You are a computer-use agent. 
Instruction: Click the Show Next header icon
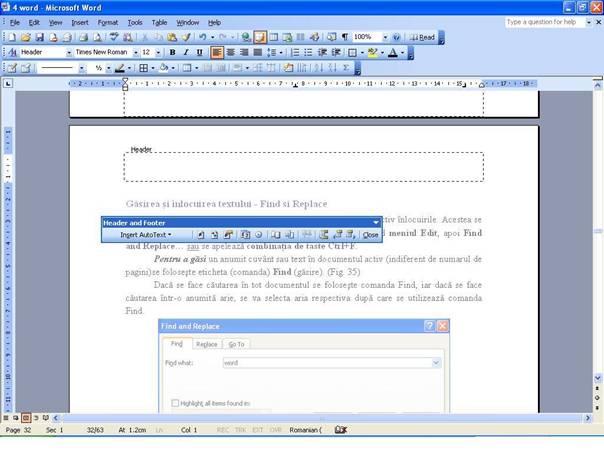(x=349, y=235)
